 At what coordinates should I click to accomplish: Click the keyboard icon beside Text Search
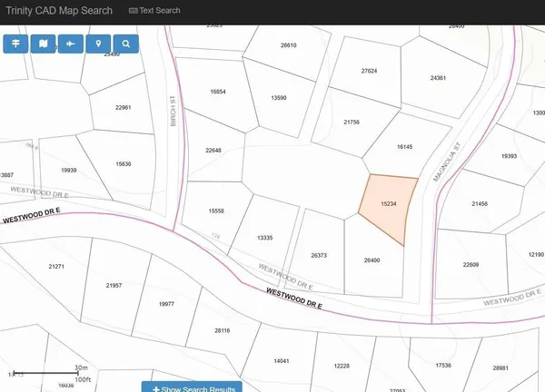tap(134, 11)
